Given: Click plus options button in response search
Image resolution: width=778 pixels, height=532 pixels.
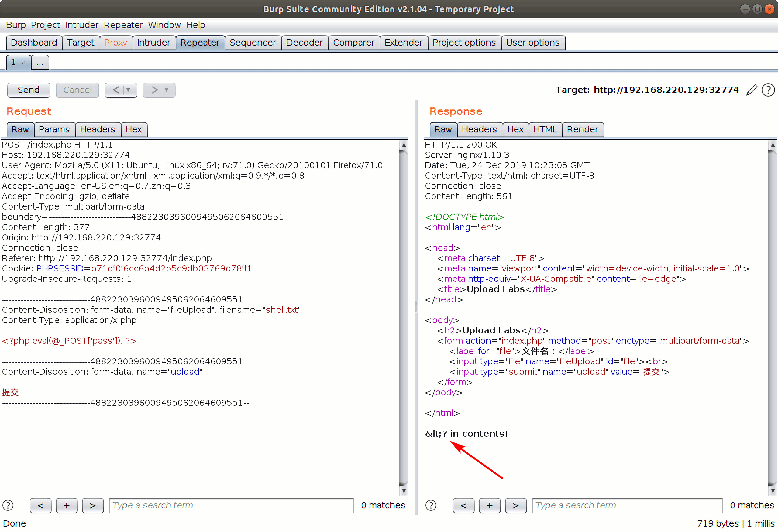Looking at the screenshot, I should tap(489, 506).
